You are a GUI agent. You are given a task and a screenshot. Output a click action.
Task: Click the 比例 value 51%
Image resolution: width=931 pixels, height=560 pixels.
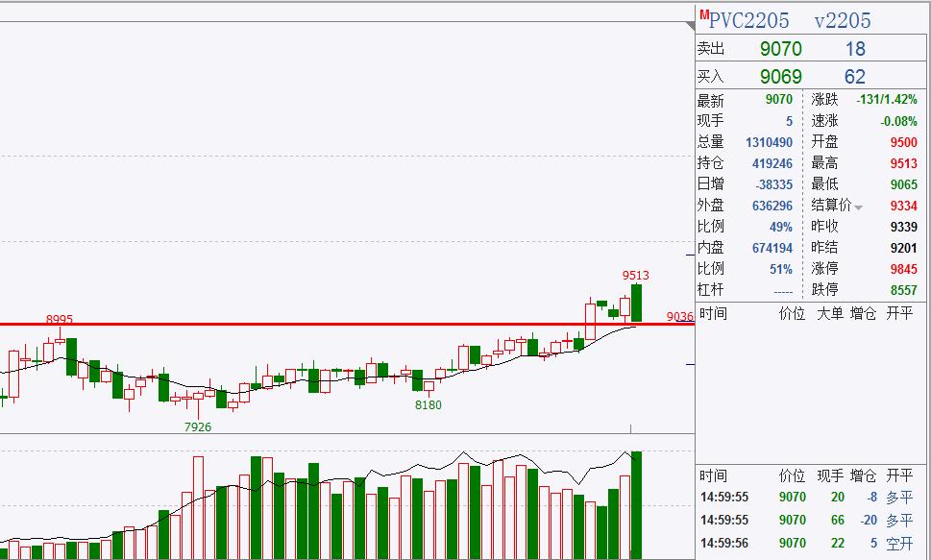tap(781, 269)
